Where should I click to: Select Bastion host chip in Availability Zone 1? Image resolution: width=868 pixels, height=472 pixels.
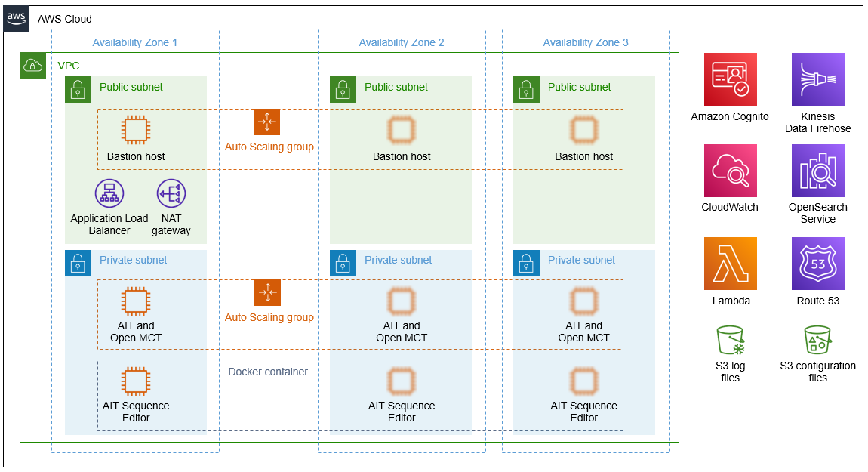[136, 130]
